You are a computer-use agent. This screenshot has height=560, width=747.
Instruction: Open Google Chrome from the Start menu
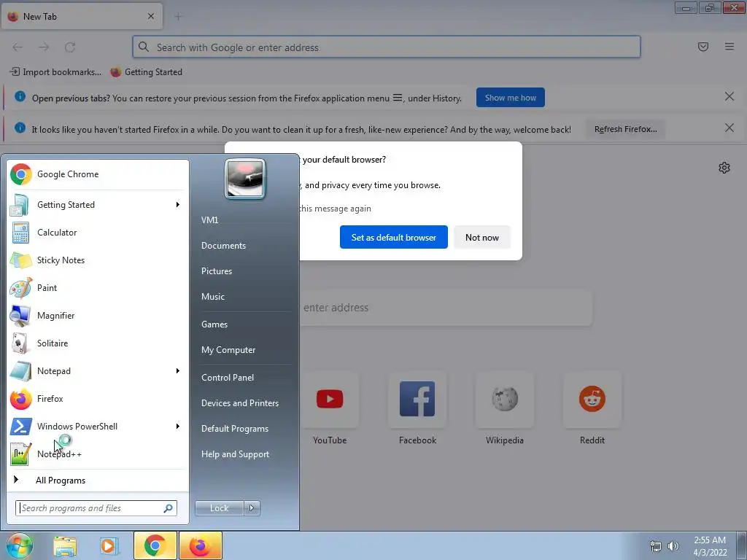tap(98, 174)
